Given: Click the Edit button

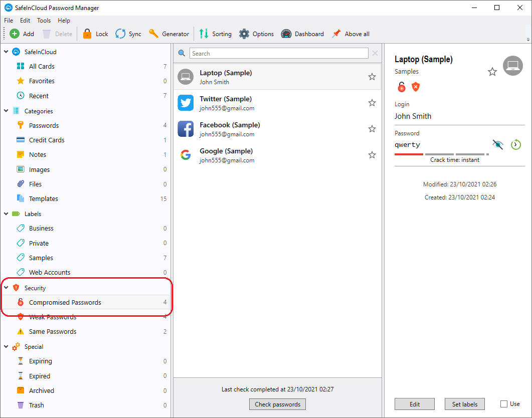Looking at the screenshot, I should [415, 404].
